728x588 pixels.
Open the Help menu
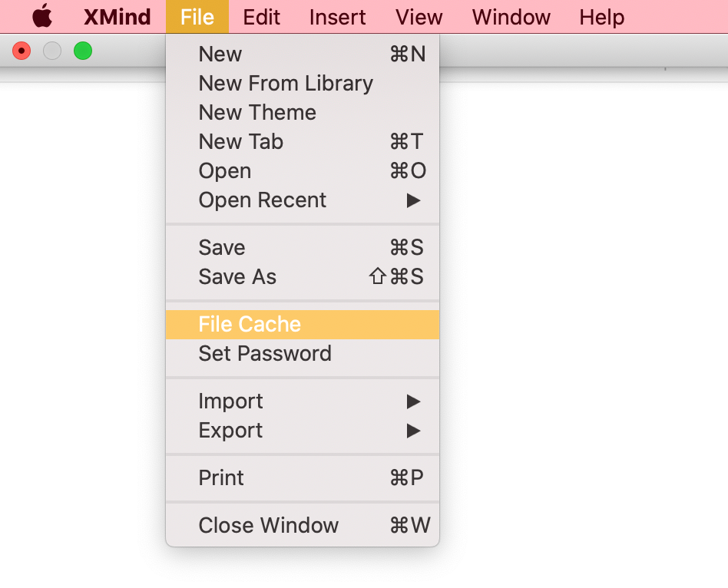click(602, 17)
